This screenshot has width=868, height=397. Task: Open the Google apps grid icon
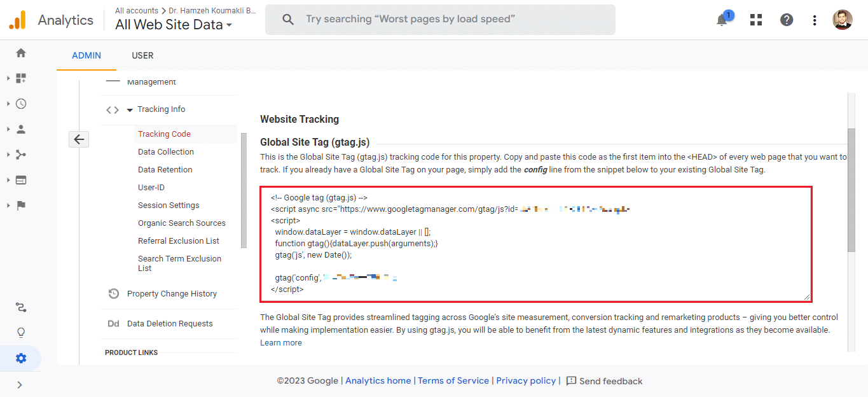pos(755,20)
